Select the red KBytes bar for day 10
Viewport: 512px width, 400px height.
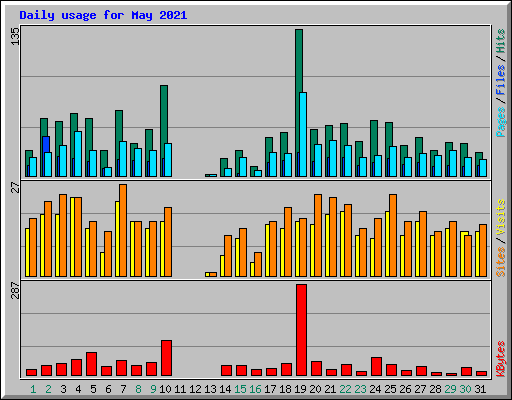click(166, 358)
